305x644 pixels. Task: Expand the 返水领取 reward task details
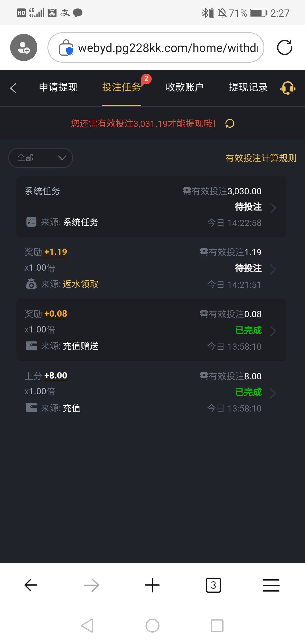(x=273, y=269)
